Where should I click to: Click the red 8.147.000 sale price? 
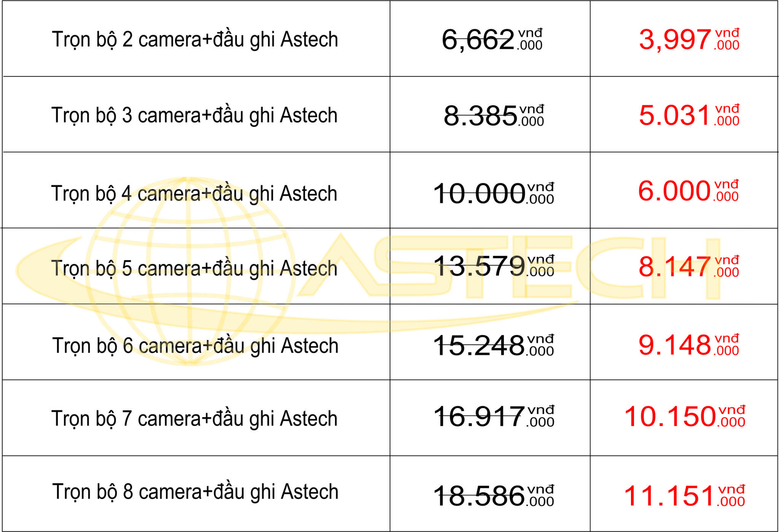[689, 266]
